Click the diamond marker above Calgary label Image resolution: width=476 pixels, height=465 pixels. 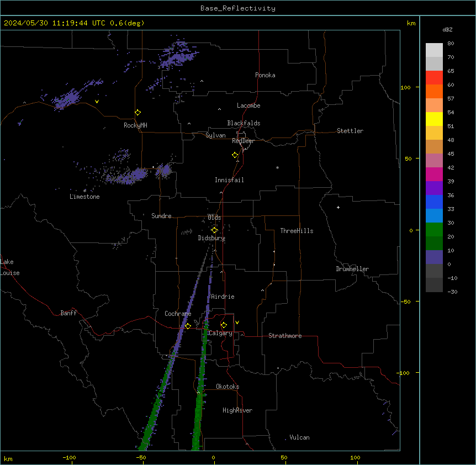[x=224, y=325]
